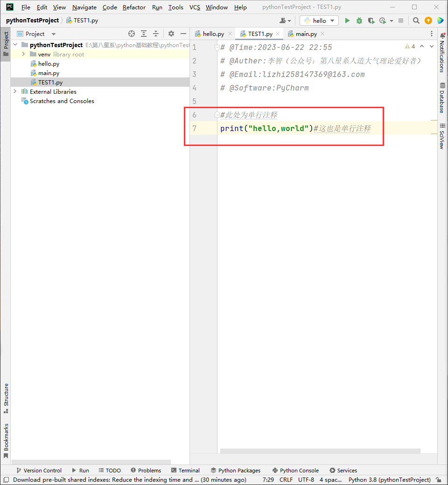Open the File menu
This screenshot has height=485, width=448.
[x=25, y=7]
